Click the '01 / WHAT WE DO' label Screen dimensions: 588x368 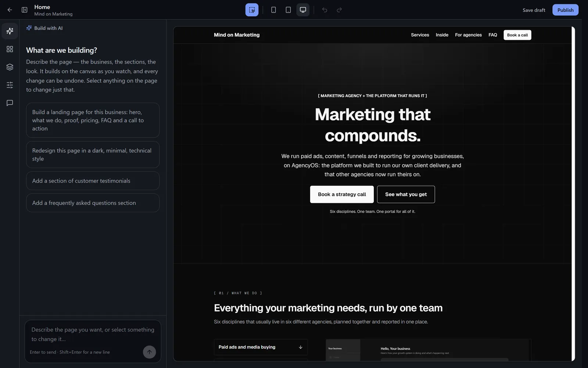[x=238, y=293]
